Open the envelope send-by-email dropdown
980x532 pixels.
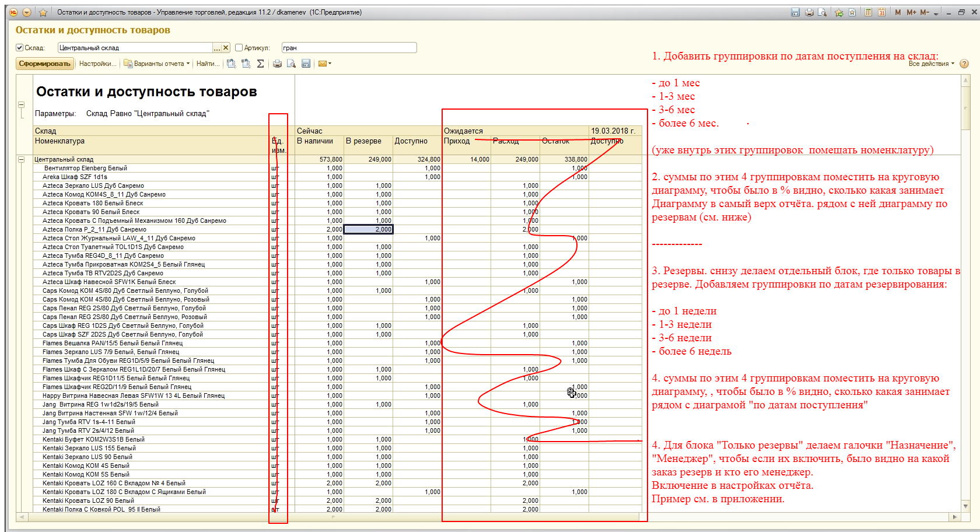pos(324,64)
